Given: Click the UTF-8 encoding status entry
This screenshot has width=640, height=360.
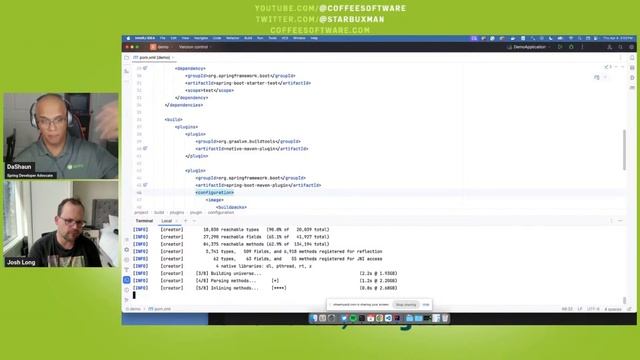Looking at the screenshot, I should (x=593, y=309).
